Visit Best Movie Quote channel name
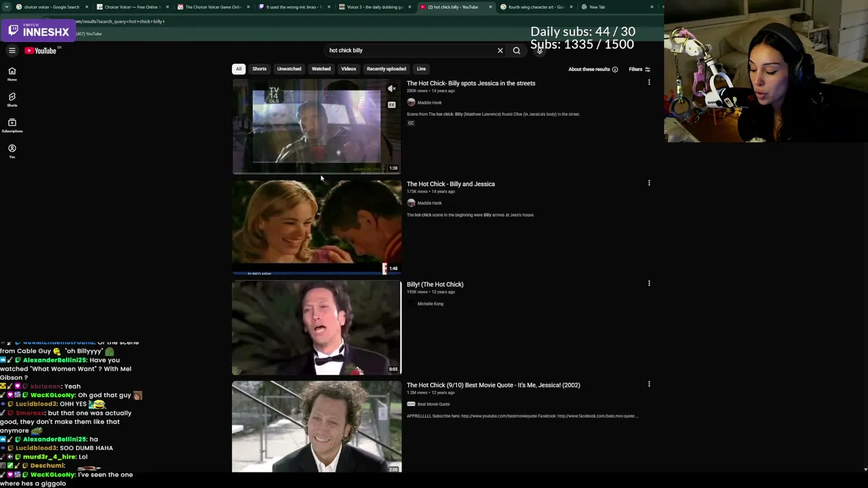This screenshot has width=868, height=488. click(x=433, y=404)
